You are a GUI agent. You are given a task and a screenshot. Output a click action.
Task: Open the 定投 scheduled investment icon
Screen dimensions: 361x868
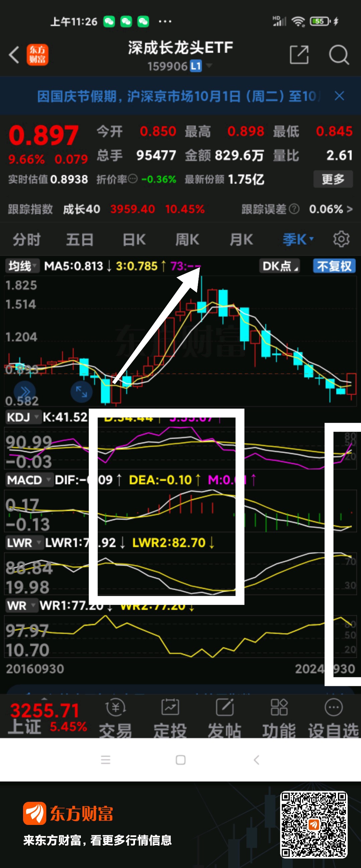click(170, 718)
